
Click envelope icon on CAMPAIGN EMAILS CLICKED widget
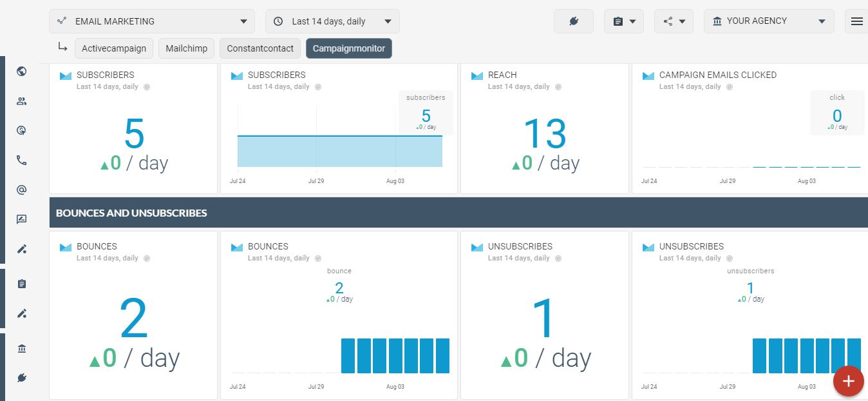pyautogui.click(x=648, y=76)
